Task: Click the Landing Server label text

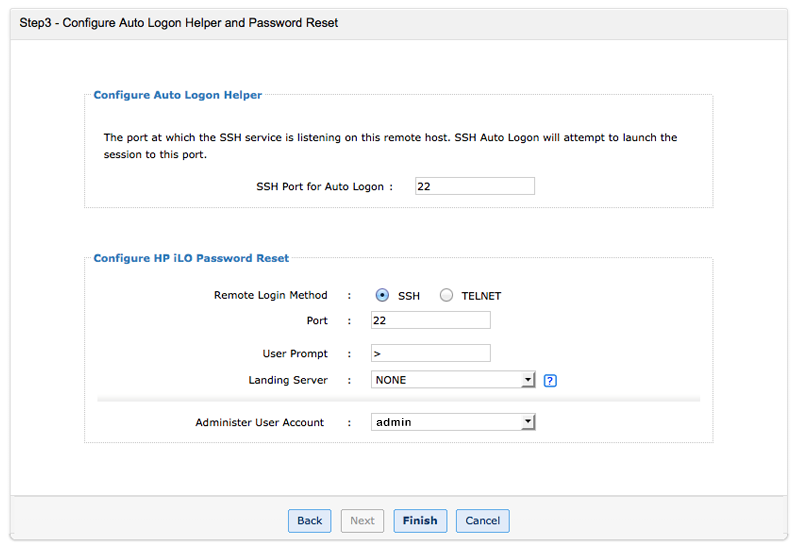Action: click(x=288, y=381)
